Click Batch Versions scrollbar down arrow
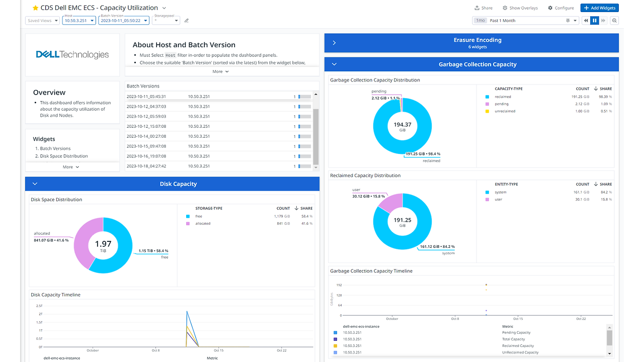Image resolution: width=644 pixels, height=362 pixels. click(316, 167)
